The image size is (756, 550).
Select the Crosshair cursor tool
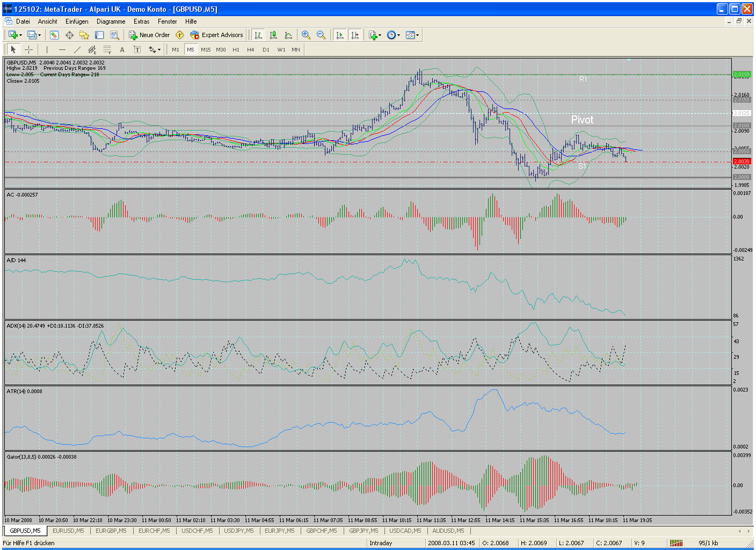click(29, 49)
